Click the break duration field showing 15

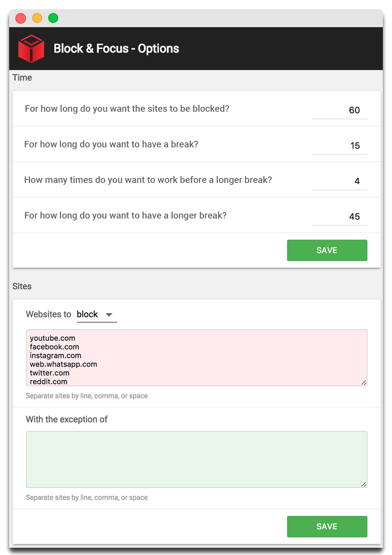tap(339, 146)
